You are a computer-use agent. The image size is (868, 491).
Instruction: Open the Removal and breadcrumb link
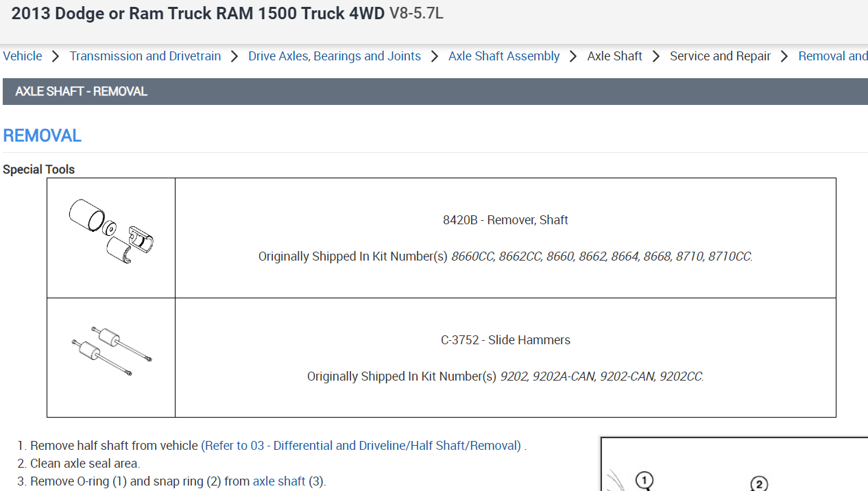tap(833, 56)
